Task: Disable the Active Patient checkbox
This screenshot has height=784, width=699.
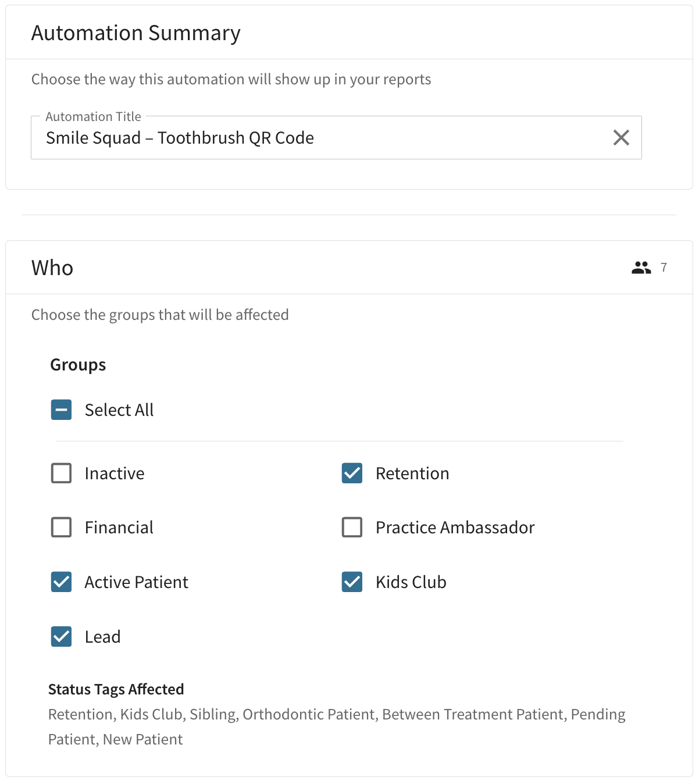Action: coord(61,582)
